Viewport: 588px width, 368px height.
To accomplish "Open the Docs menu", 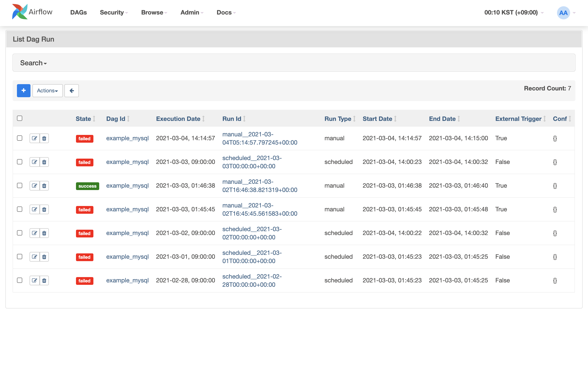I will pos(226,12).
